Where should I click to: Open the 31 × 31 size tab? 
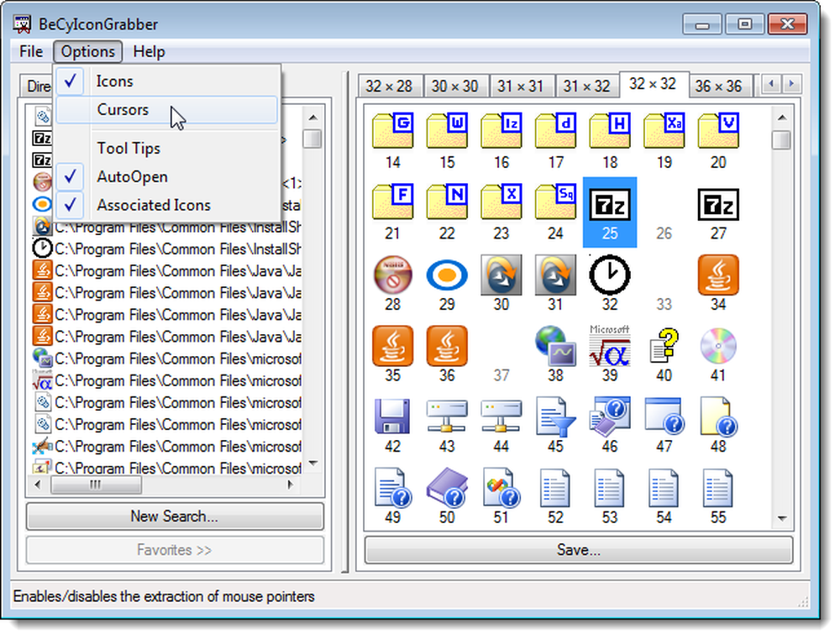[520, 86]
